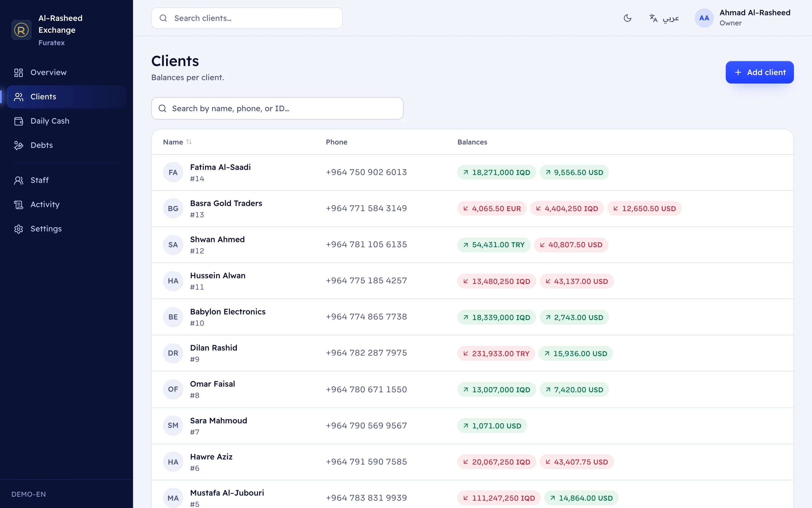Click the DEMO-EN label in sidebar footer
The image size is (812, 508).
pos(28,494)
